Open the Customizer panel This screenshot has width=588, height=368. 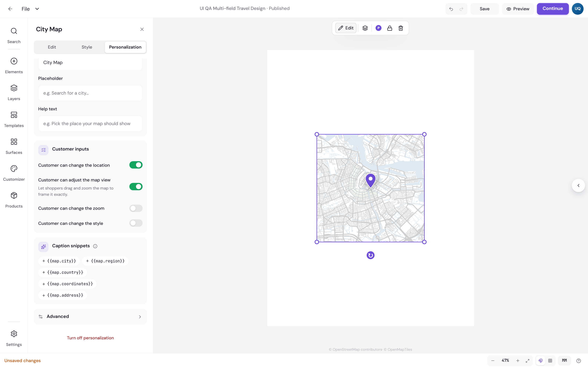click(x=14, y=173)
